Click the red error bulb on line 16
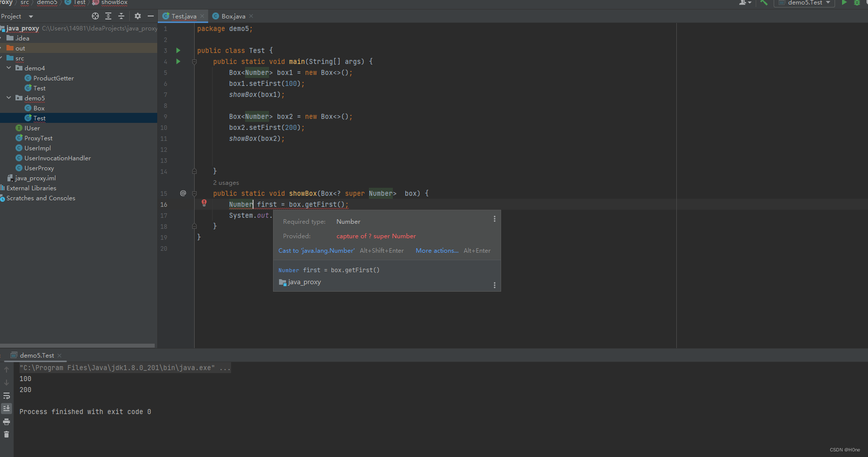Screen dimensions: 868x457 (204, 203)
